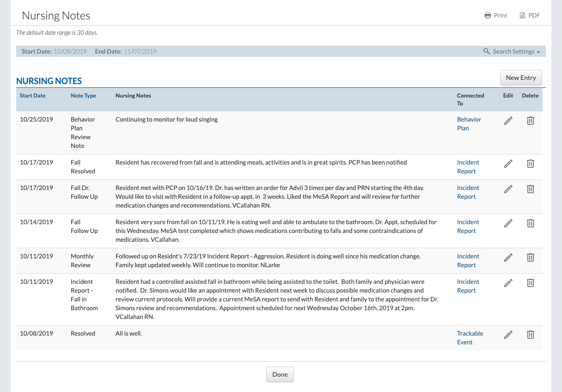Sort by Note Type column header
The width and height of the screenshot is (562, 392).
pyautogui.click(x=83, y=96)
